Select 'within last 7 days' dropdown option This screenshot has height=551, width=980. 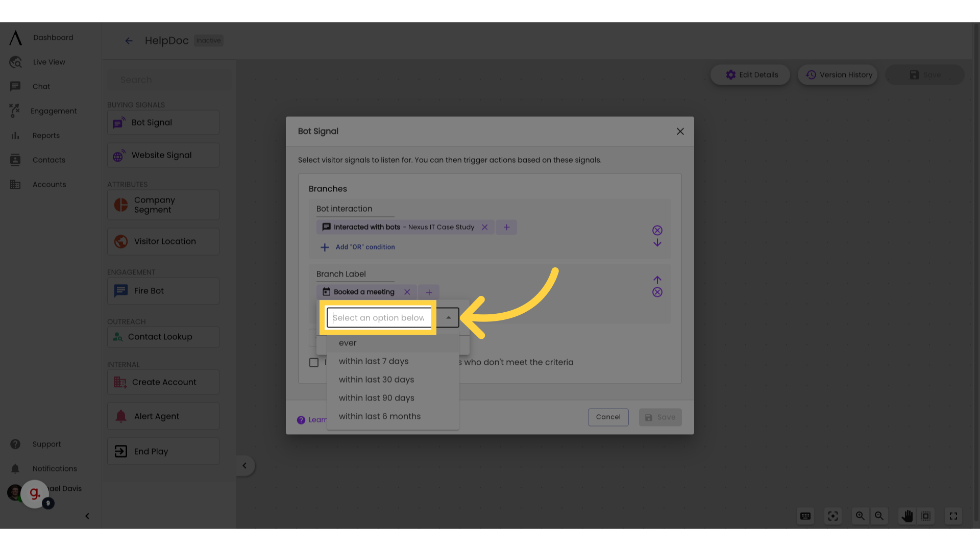[374, 361]
